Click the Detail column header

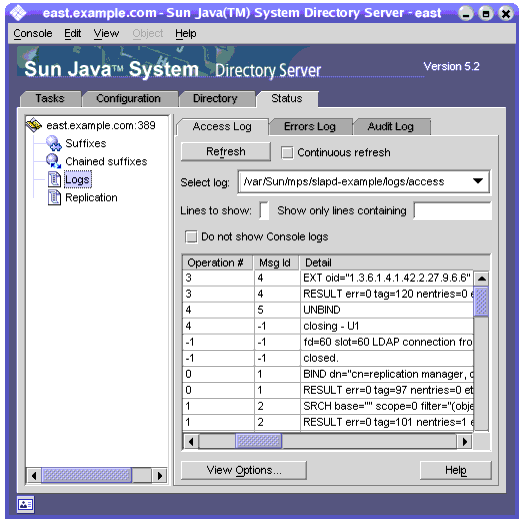click(395, 263)
